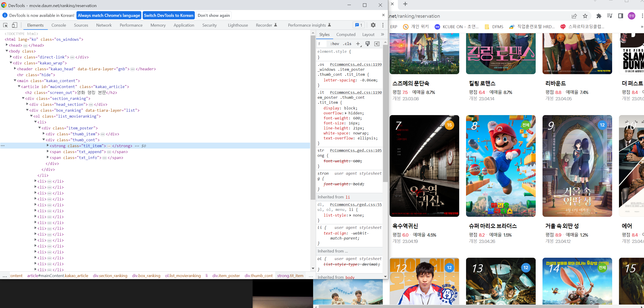Viewport: 644px width, 308px height.
Task: Toggle the computed styles sidebar icon
Action: coord(377,44)
